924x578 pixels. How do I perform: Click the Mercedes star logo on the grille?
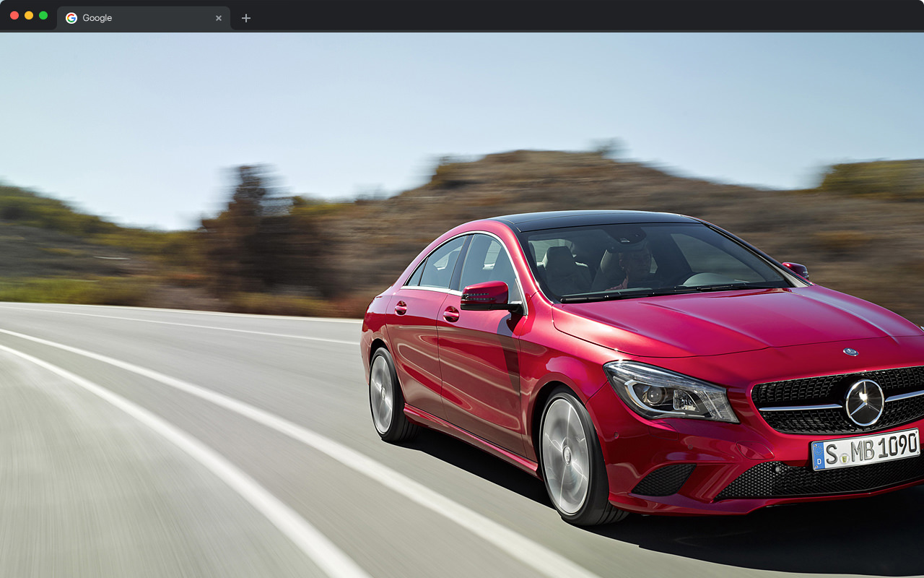[864, 402]
